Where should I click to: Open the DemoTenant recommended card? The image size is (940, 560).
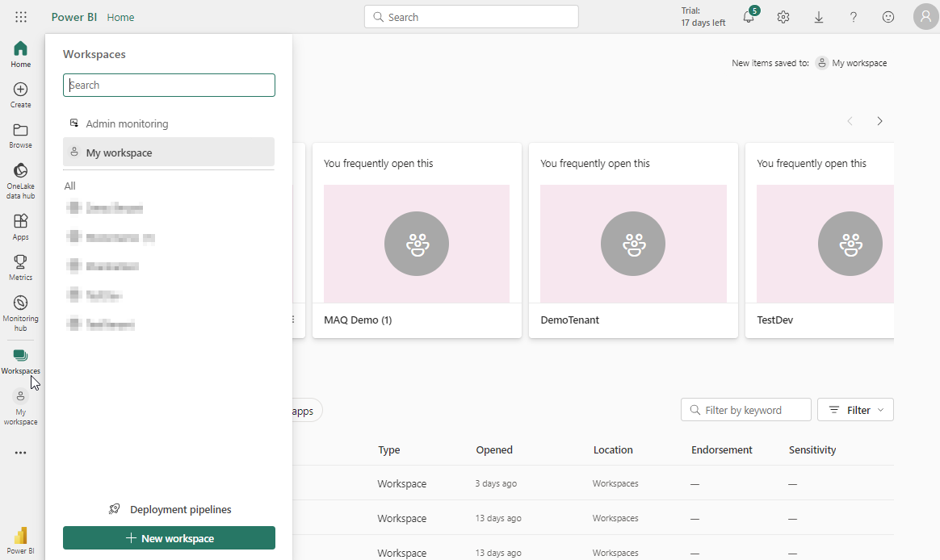pyautogui.click(x=633, y=242)
